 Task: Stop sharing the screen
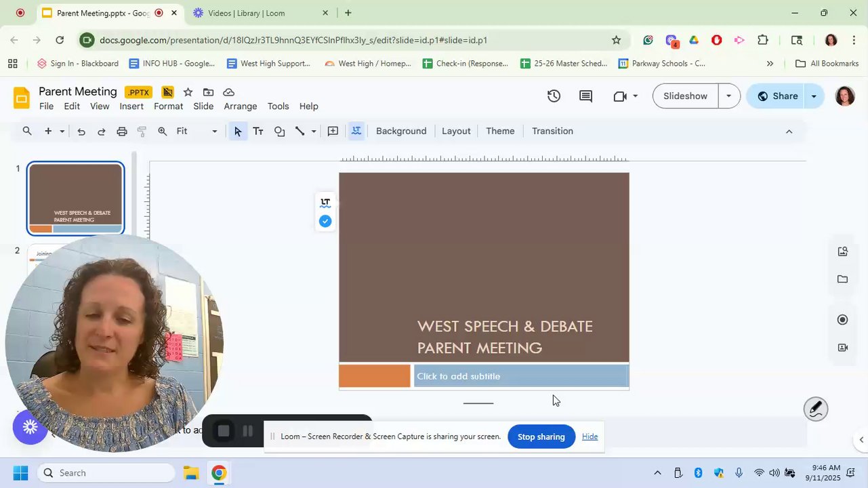point(541,436)
